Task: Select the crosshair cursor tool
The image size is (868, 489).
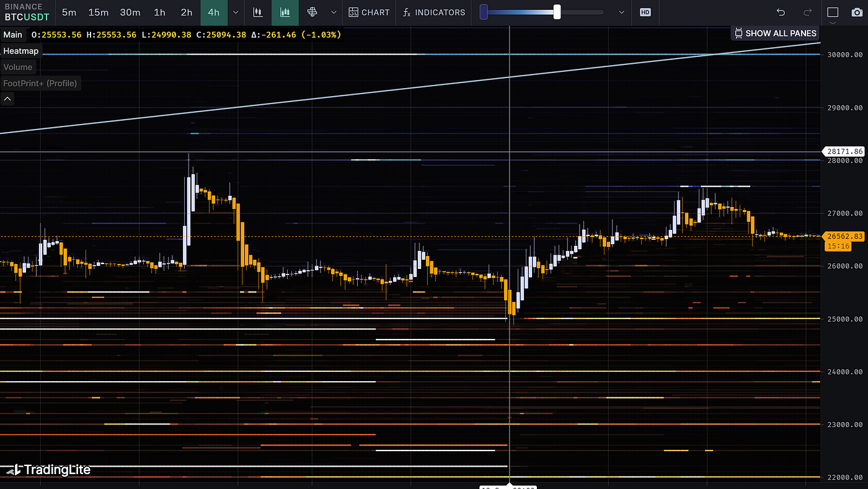Action: click(x=312, y=12)
